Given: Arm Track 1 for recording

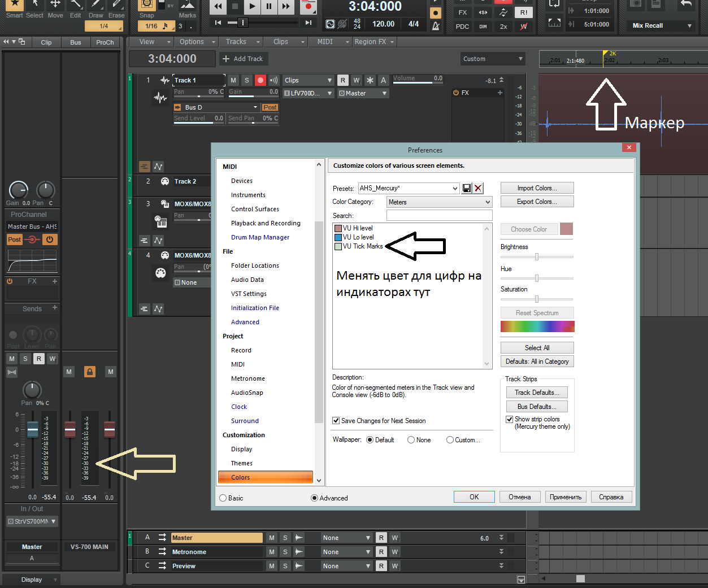Looking at the screenshot, I should click(260, 80).
